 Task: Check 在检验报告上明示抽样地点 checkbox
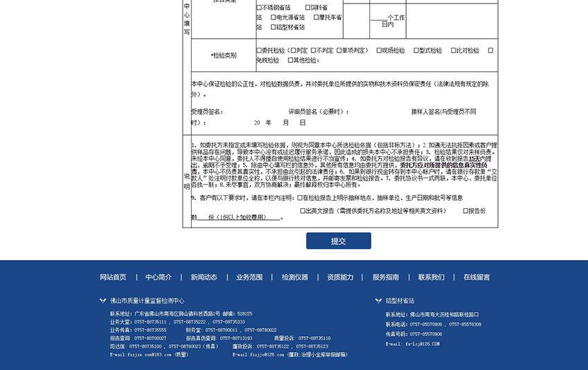(300, 198)
